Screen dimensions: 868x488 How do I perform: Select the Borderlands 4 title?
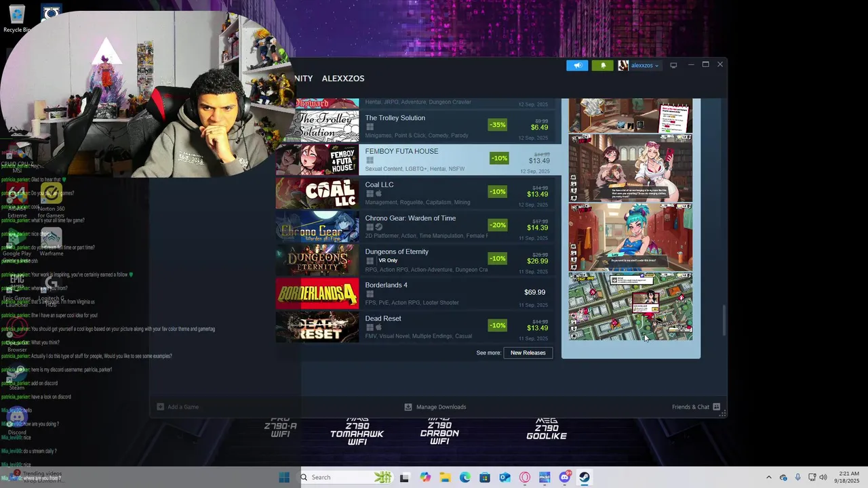click(386, 285)
